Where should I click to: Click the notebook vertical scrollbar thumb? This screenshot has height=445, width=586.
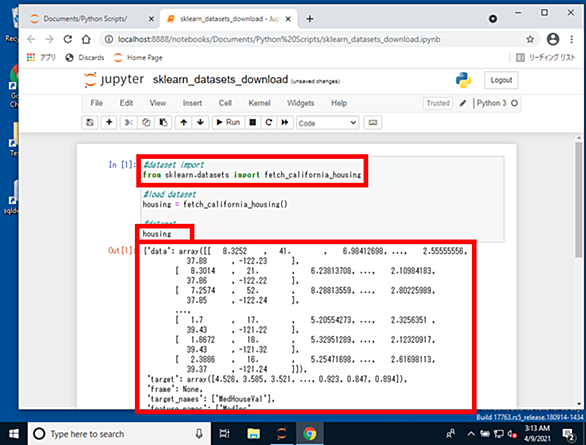[579, 199]
